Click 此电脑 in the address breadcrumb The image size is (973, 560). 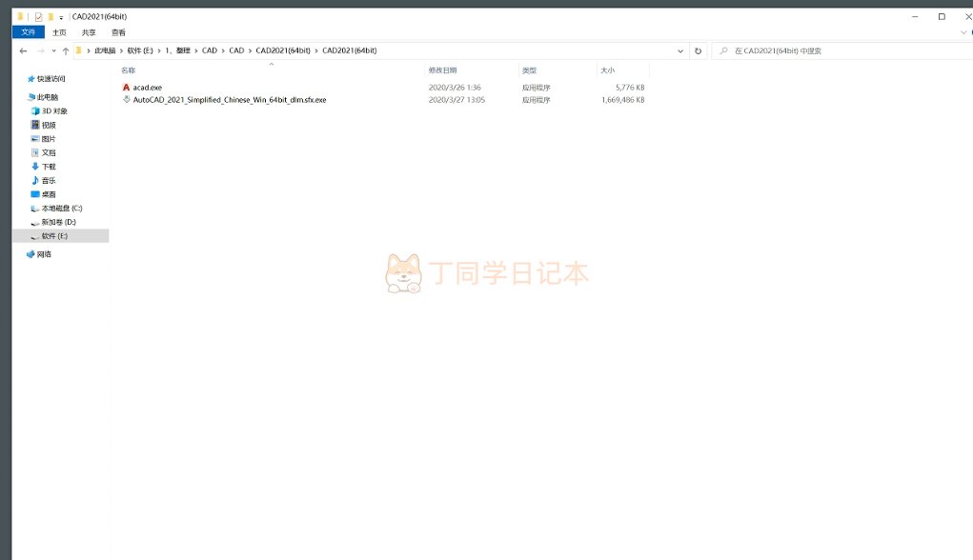click(105, 50)
